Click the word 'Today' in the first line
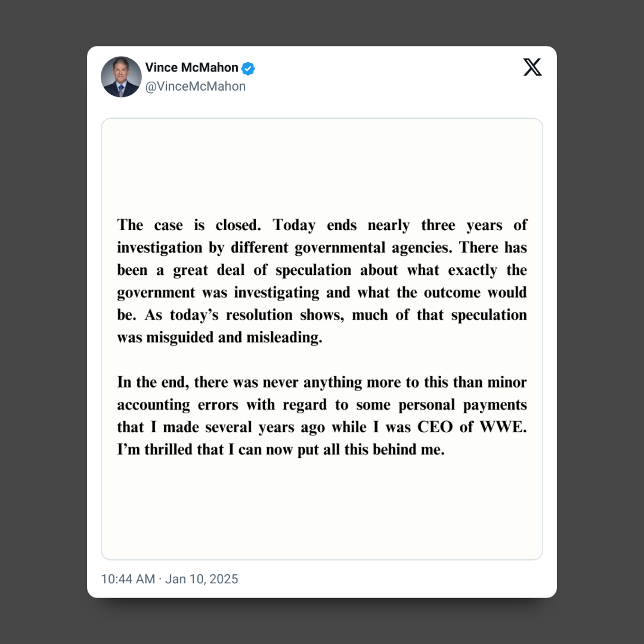644x644 pixels. pos(294,225)
